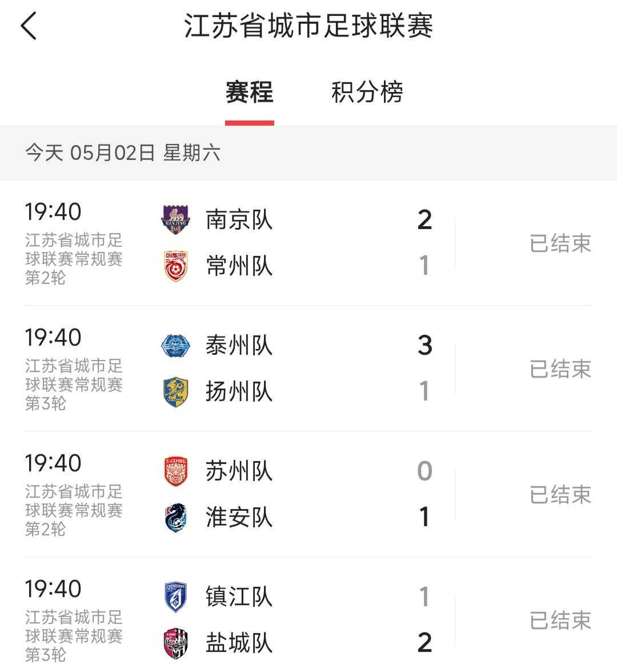
Task: Tap Zhenjiang vs Yancheng 第3轮 match info
Action: tap(74, 636)
